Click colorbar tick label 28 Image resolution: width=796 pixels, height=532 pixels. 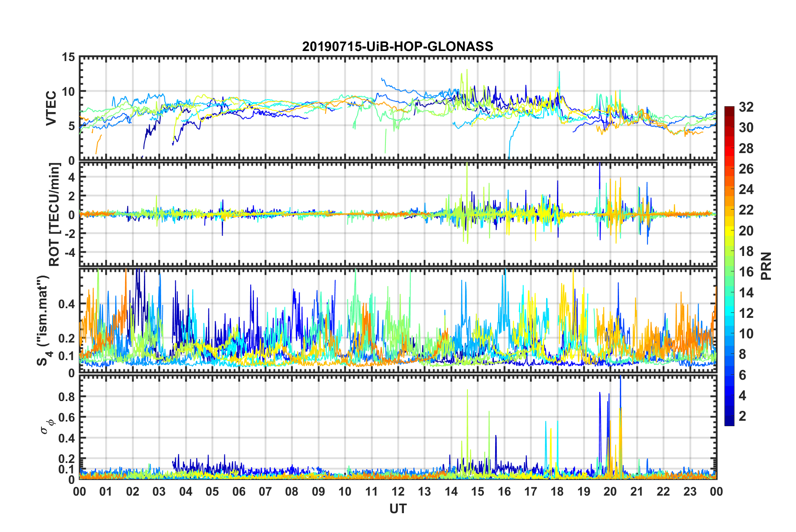pos(746,148)
